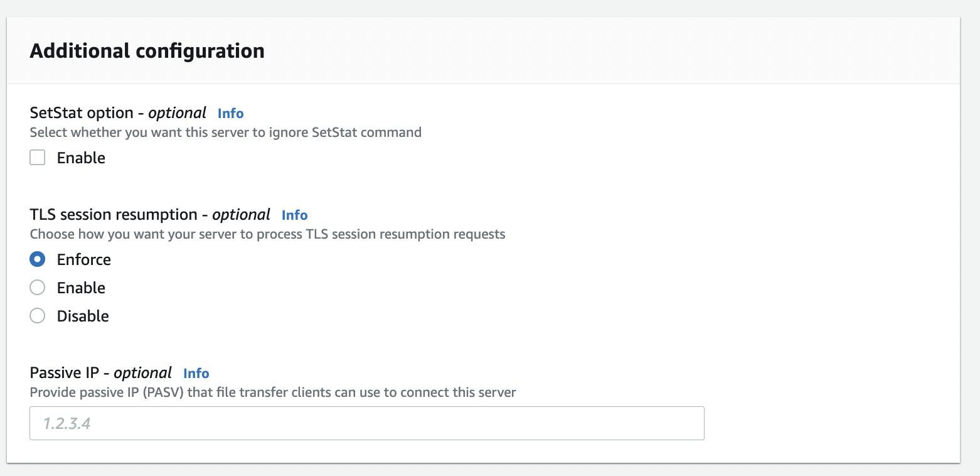This screenshot has height=476, width=980.
Task: Click the TLS session resumption field label
Action: [150, 215]
